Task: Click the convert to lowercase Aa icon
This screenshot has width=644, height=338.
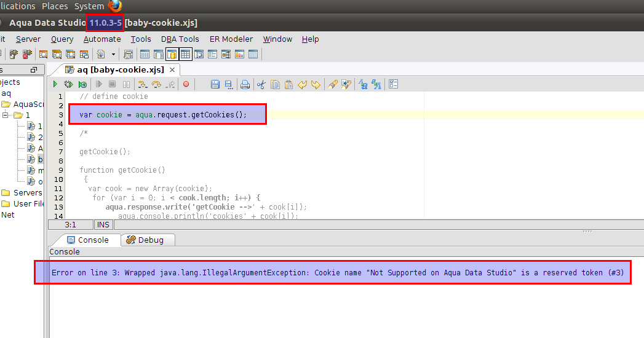Action: point(363,84)
